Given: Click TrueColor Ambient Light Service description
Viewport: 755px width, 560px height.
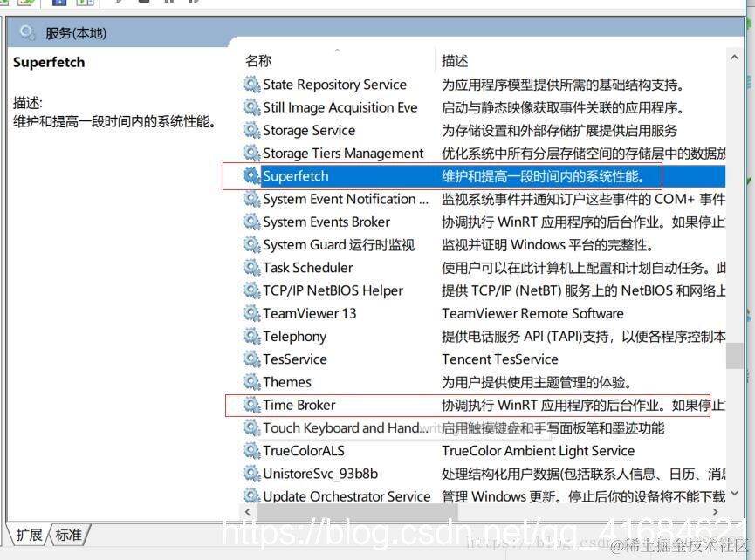Looking at the screenshot, I should click(539, 451).
